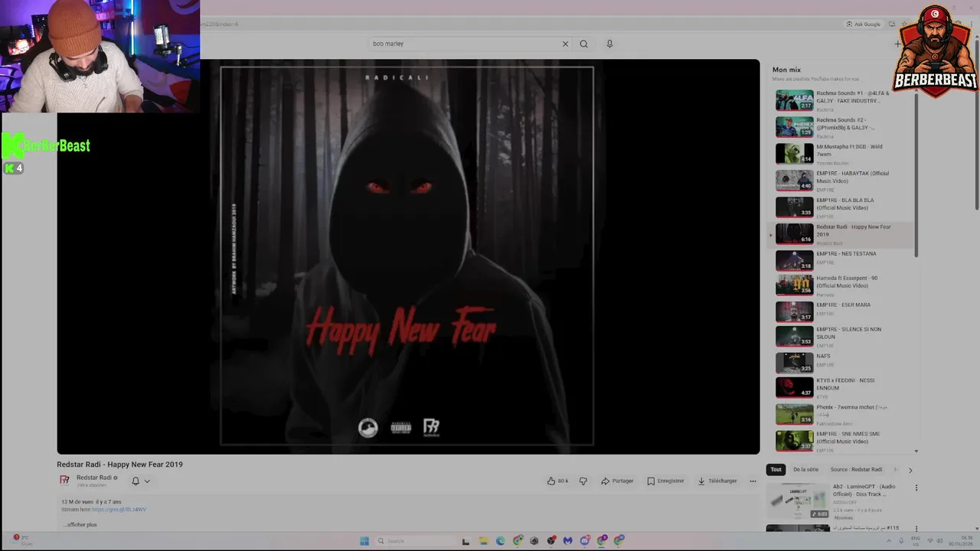Select the De la série chip
The width and height of the screenshot is (980, 551).
click(x=805, y=470)
